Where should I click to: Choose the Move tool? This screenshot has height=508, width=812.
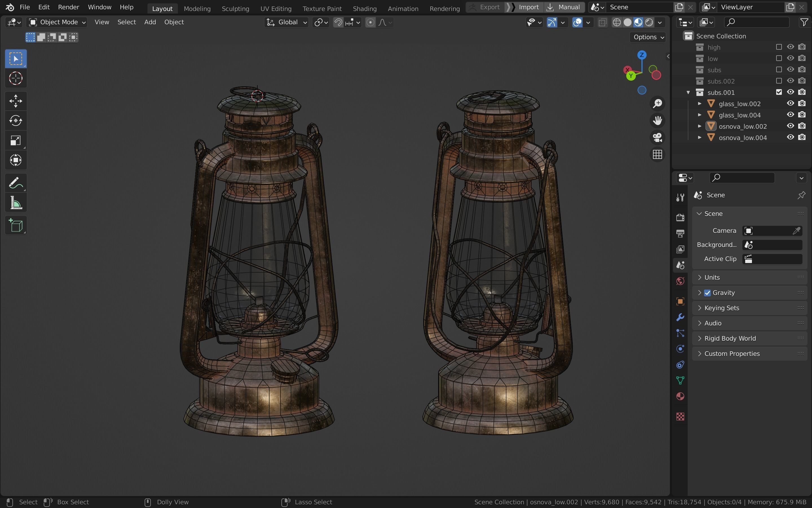click(x=16, y=101)
